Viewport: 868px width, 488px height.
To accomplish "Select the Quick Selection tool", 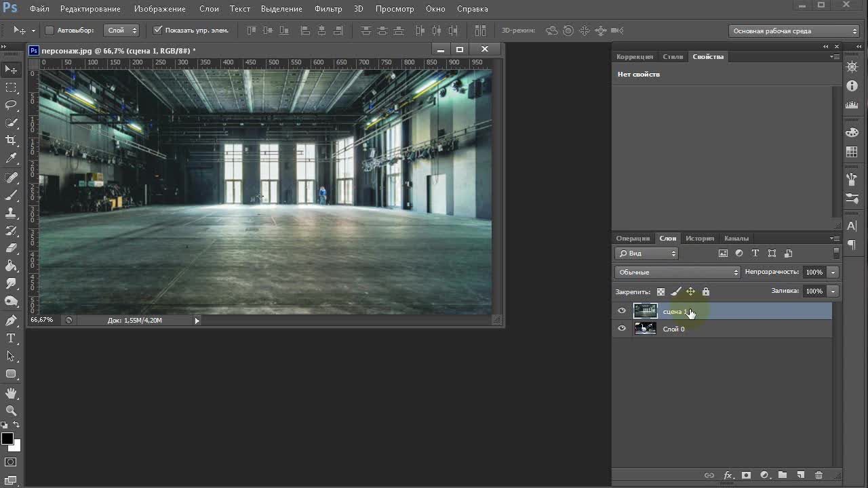I will (x=11, y=123).
